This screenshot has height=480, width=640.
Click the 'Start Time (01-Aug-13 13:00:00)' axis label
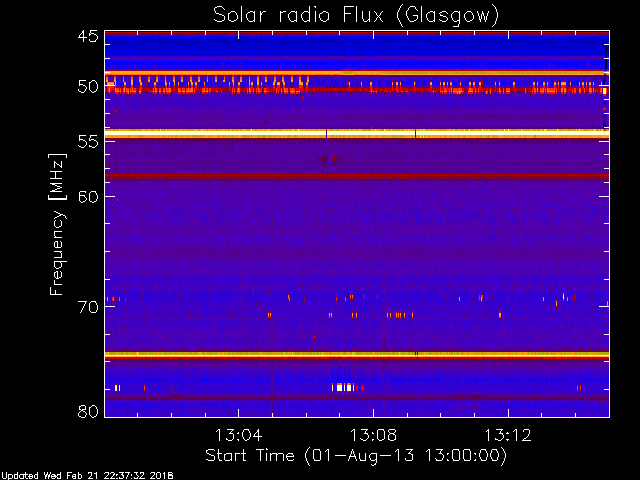356,456
